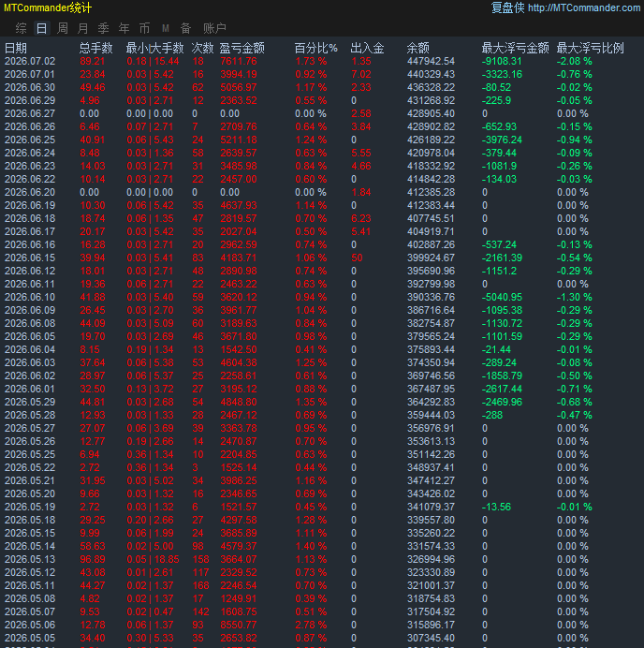Click the 盈亏金额 column header
644x648 pixels.
(x=241, y=48)
